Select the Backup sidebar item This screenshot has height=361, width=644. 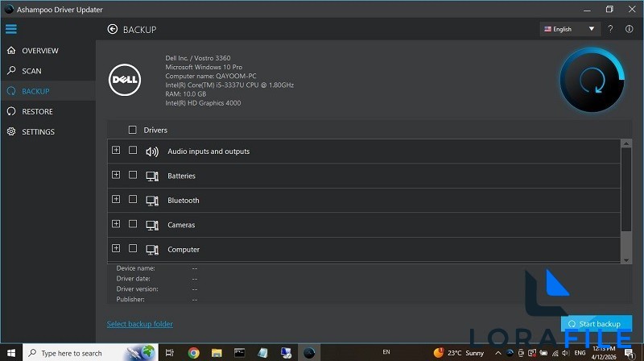tap(48, 91)
